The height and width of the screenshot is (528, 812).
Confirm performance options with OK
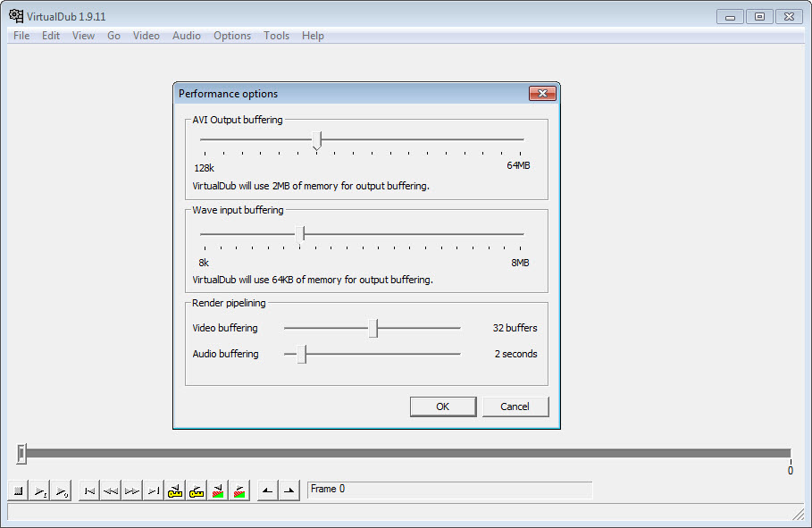click(443, 406)
